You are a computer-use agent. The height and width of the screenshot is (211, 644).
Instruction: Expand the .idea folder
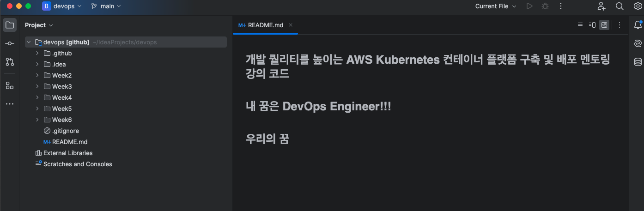point(37,64)
